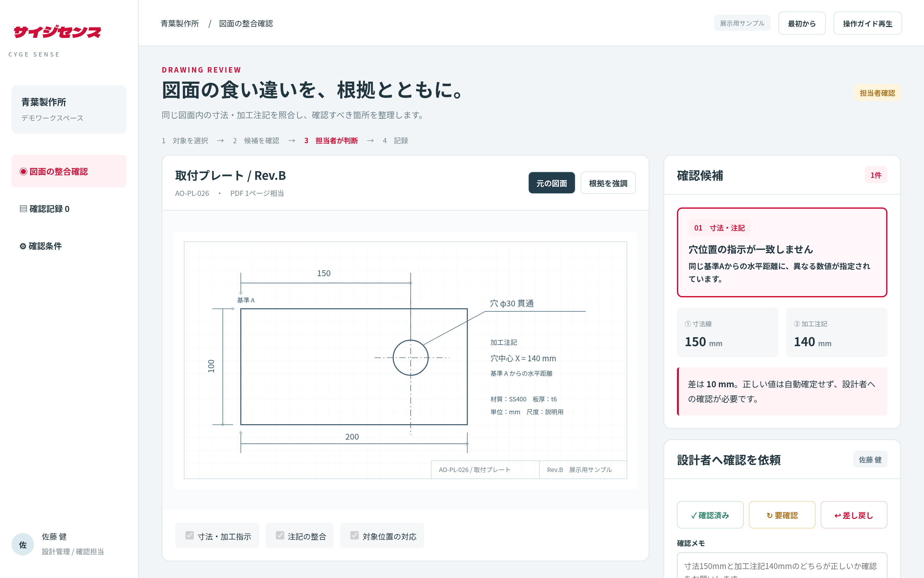Click the 担当者確認 status badge
The width and height of the screenshot is (924, 578).
point(877,93)
